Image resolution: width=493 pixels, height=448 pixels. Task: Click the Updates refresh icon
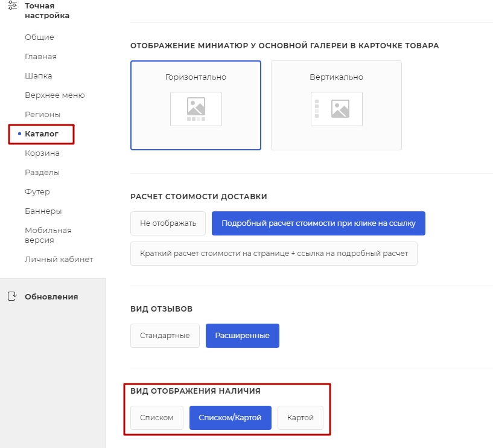(x=12, y=296)
